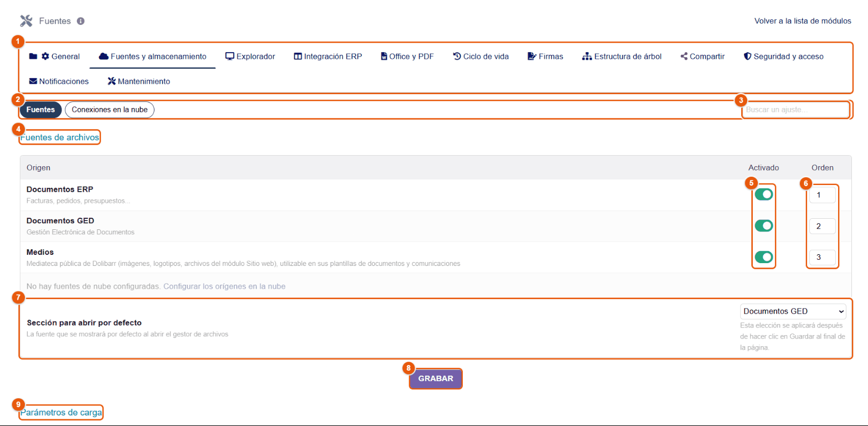
Task: Click the Buscar un ajuste search field
Action: [x=795, y=110]
